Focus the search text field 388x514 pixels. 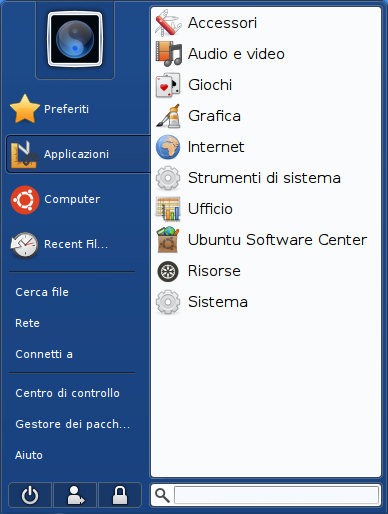pos(276,495)
